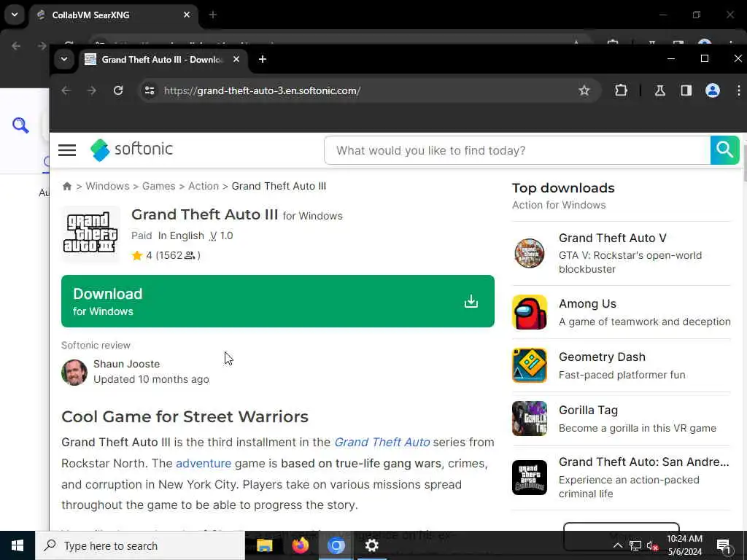Image resolution: width=747 pixels, height=560 pixels.
Task: Click the taskbar search box
Action: [139, 545]
